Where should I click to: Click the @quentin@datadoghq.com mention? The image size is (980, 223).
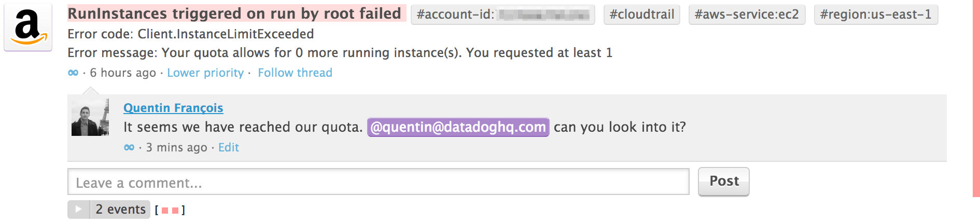(458, 127)
